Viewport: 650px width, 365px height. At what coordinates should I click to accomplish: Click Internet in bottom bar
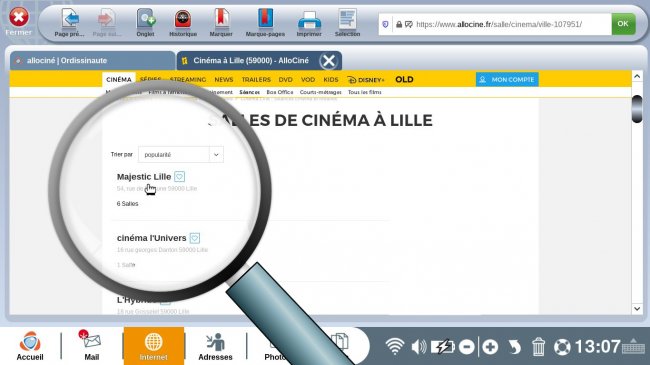click(153, 346)
